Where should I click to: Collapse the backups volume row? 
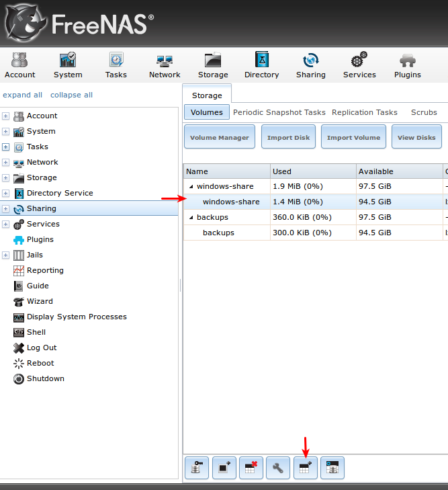[x=191, y=218]
